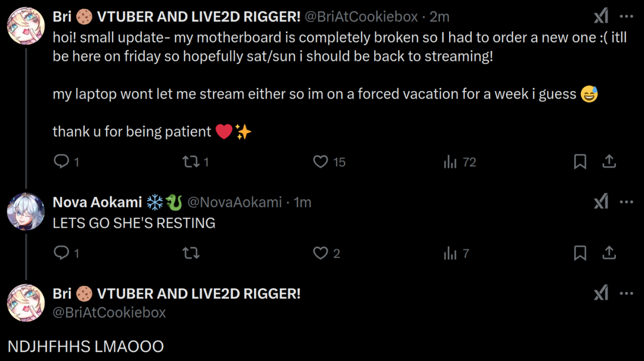
Task: Open more options on Nova Aokami's reply
Action: coord(626,202)
